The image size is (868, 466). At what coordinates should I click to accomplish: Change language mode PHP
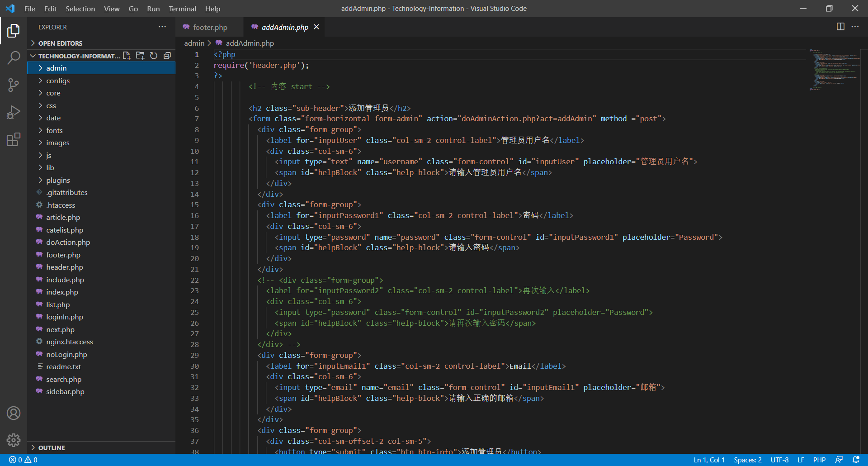819,460
